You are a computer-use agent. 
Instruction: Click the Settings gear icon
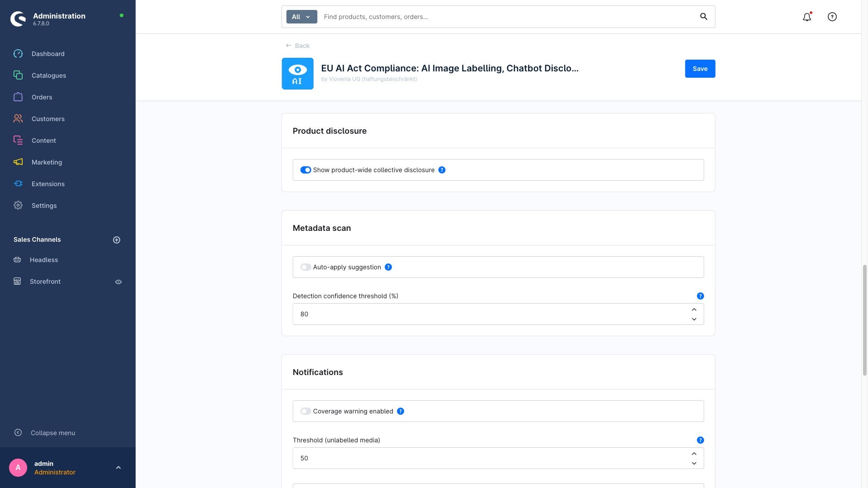pyautogui.click(x=18, y=206)
